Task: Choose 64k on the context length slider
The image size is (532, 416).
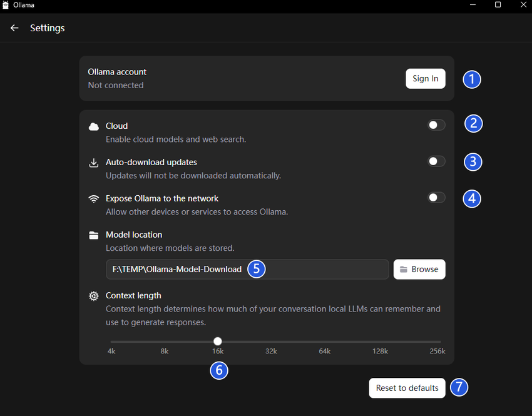Action: coord(324,342)
